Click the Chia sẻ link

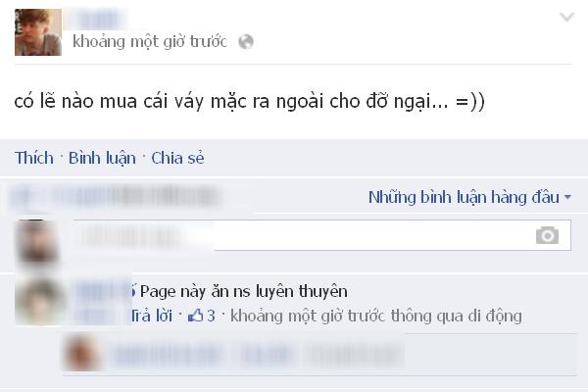(x=177, y=158)
